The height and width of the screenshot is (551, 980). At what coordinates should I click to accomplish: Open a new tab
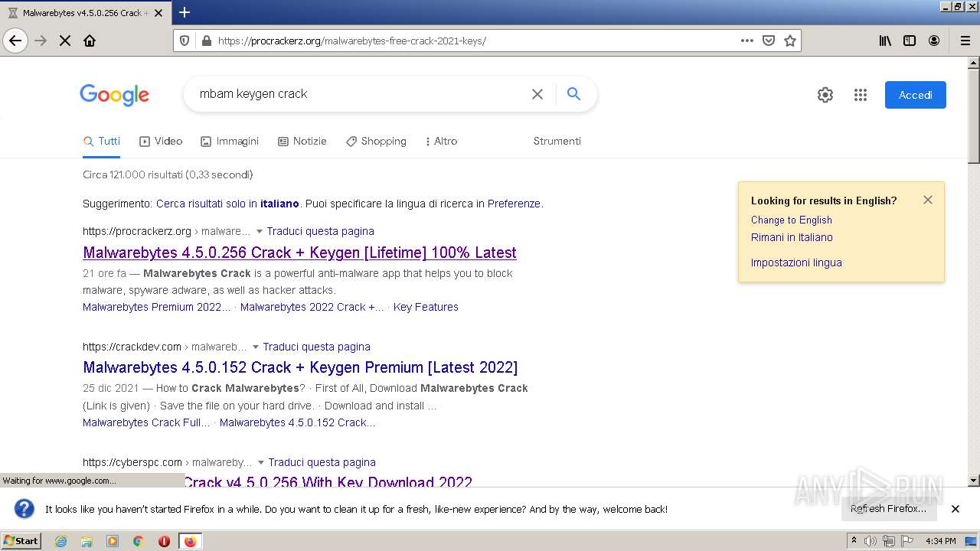tap(185, 12)
